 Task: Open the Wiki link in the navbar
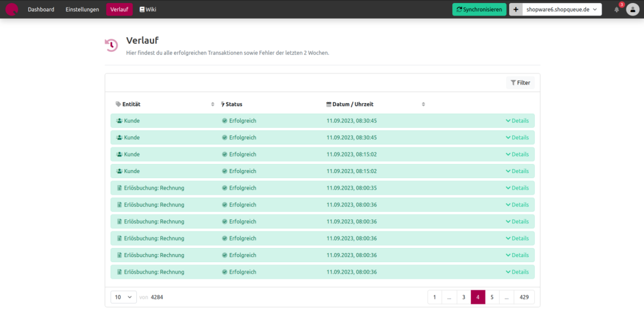click(x=148, y=10)
